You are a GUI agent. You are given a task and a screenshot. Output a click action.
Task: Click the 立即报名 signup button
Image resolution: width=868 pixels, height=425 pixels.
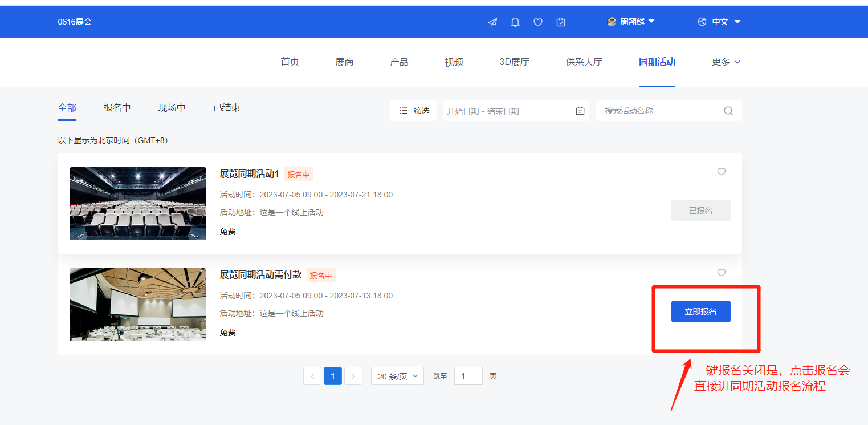click(x=700, y=311)
